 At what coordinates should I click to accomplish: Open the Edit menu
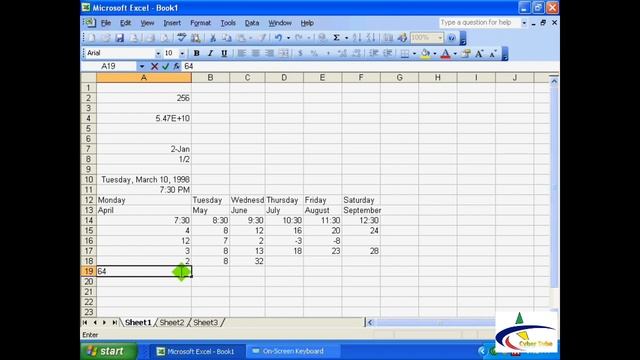[125, 23]
